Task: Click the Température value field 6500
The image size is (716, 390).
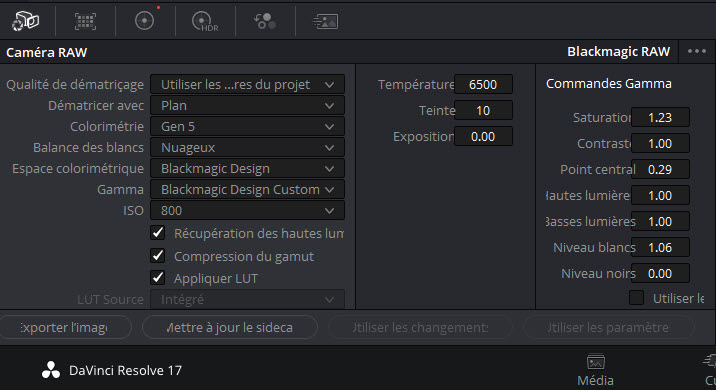Action: (483, 84)
